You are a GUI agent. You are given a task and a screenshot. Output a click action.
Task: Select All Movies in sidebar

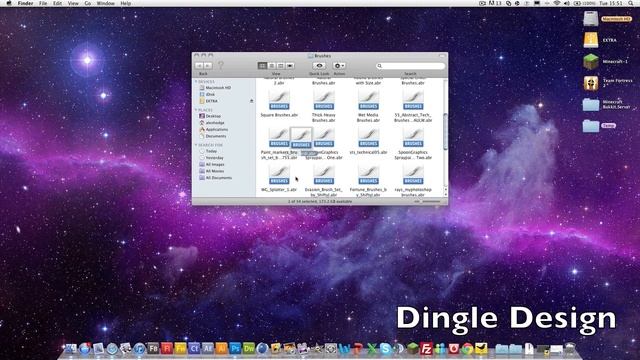pyautogui.click(x=212, y=171)
